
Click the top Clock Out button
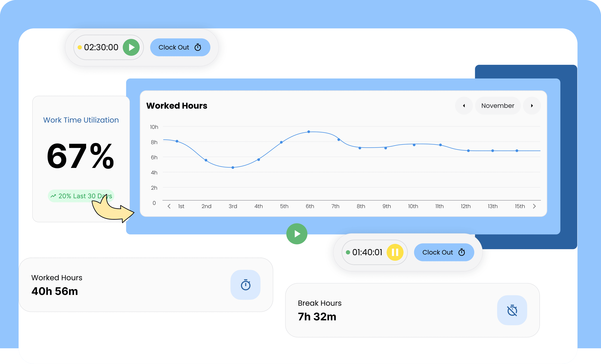pyautogui.click(x=180, y=47)
